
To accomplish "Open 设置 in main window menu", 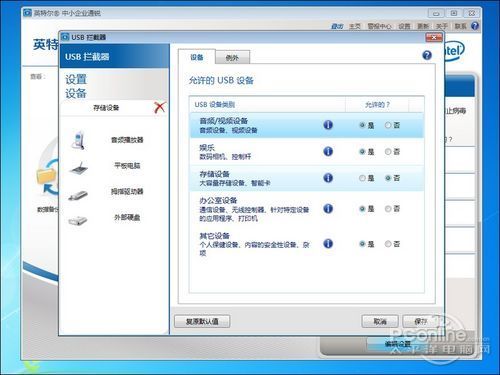I will coord(404,26).
